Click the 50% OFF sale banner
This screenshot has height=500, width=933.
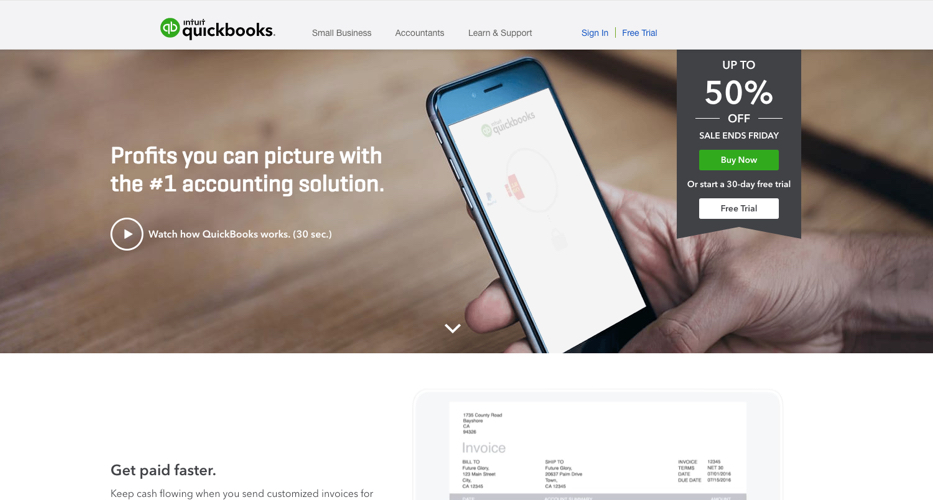click(738, 92)
